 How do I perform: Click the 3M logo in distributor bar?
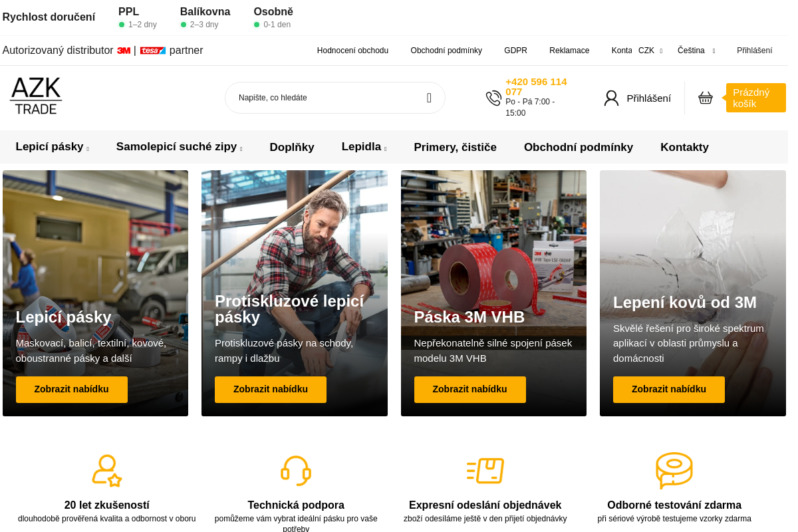click(x=124, y=51)
